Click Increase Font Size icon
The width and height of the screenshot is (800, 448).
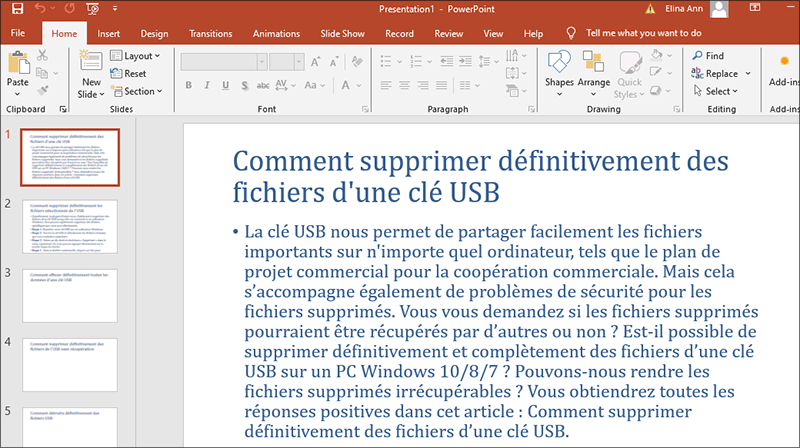[315, 62]
